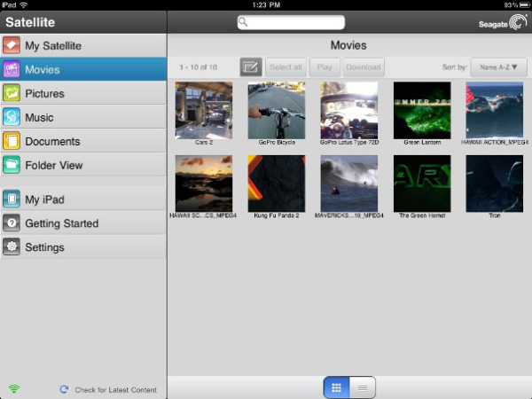The width and height of the screenshot is (532, 399).
Task: Open the Documents section
Action: (83, 141)
